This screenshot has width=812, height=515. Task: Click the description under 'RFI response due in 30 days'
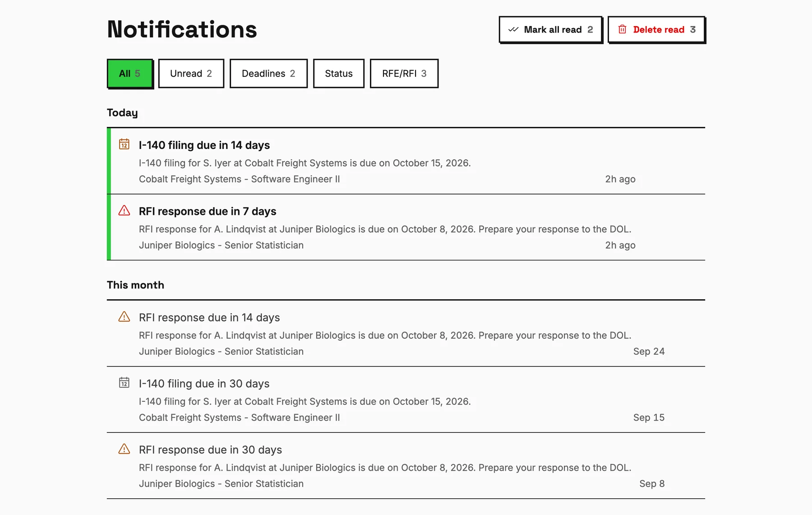tap(385, 468)
